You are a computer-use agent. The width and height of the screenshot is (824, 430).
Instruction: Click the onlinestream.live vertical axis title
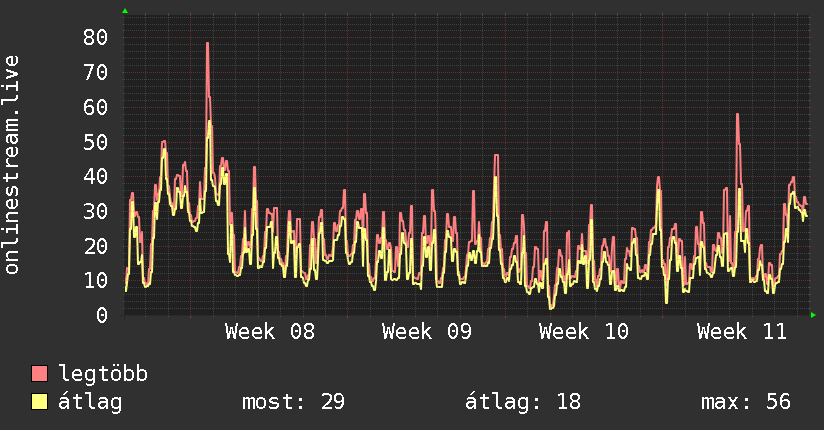pos(13,165)
